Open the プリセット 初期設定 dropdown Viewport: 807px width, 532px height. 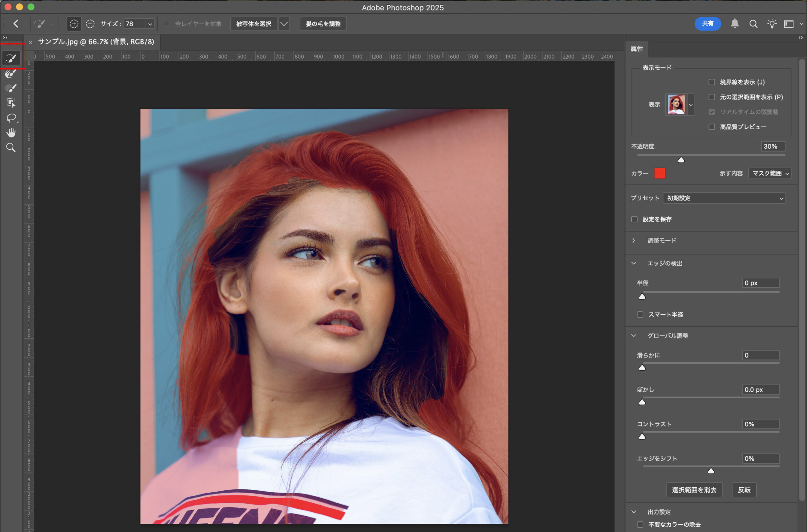point(724,198)
